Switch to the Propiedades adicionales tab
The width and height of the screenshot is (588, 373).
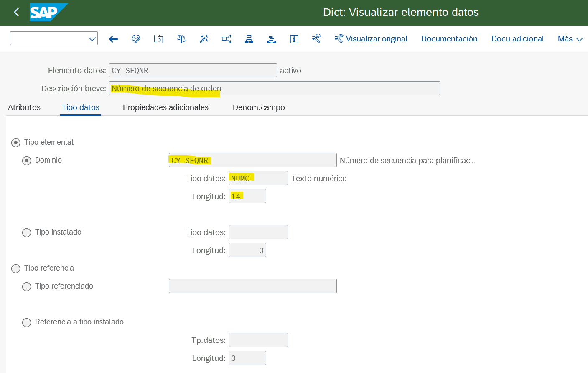pyautogui.click(x=165, y=107)
